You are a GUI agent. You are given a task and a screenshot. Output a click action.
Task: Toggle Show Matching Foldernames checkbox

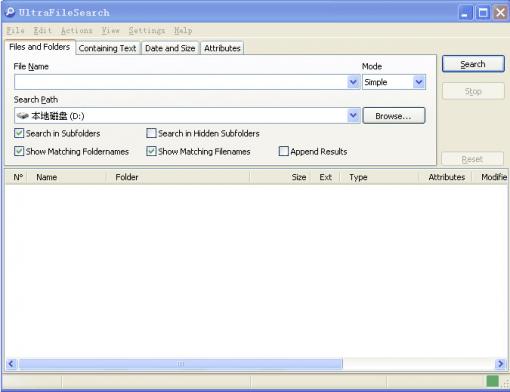coord(19,151)
